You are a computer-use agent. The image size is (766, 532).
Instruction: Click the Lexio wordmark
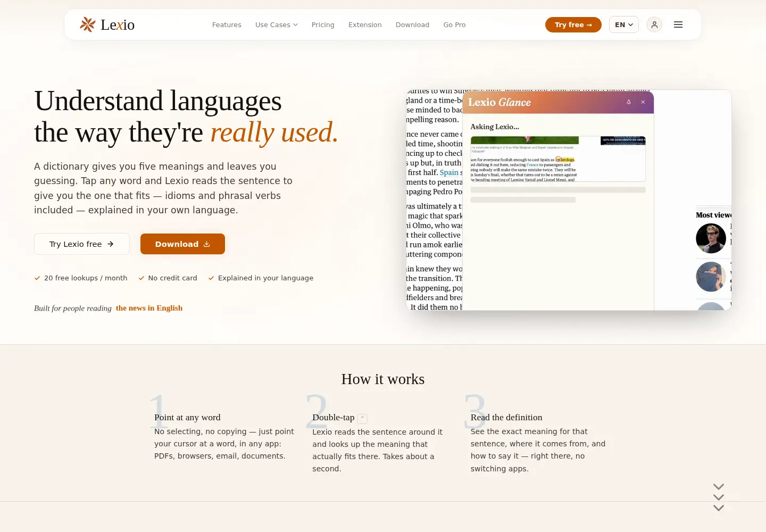pyautogui.click(x=118, y=24)
